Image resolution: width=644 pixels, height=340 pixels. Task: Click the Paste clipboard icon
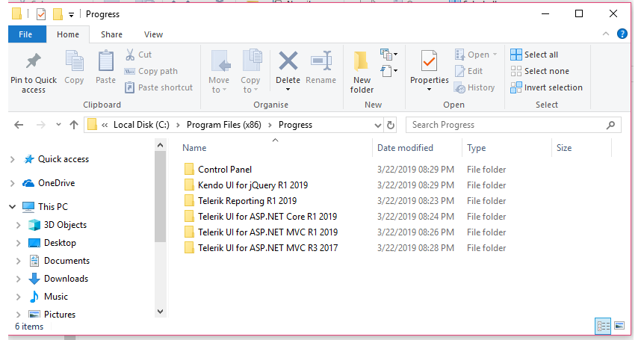pos(105,61)
